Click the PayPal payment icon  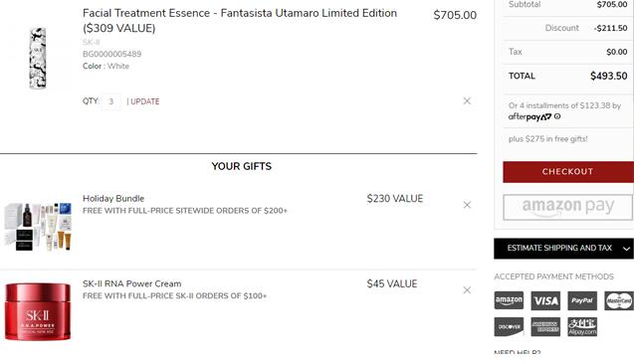click(582, 300)
